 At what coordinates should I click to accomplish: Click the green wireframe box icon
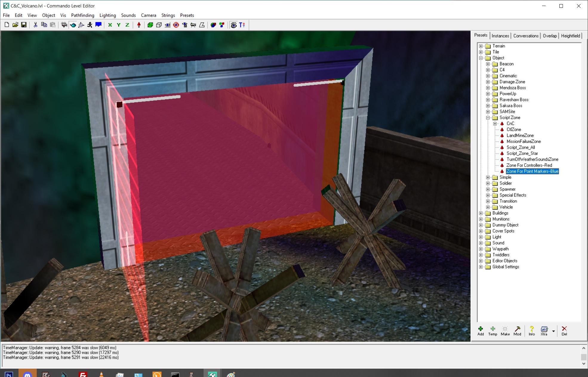point(150,25)
